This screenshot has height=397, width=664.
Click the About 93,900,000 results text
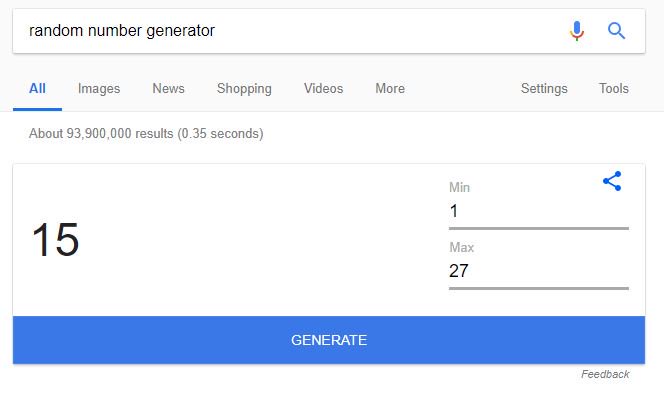pos(146,133)
